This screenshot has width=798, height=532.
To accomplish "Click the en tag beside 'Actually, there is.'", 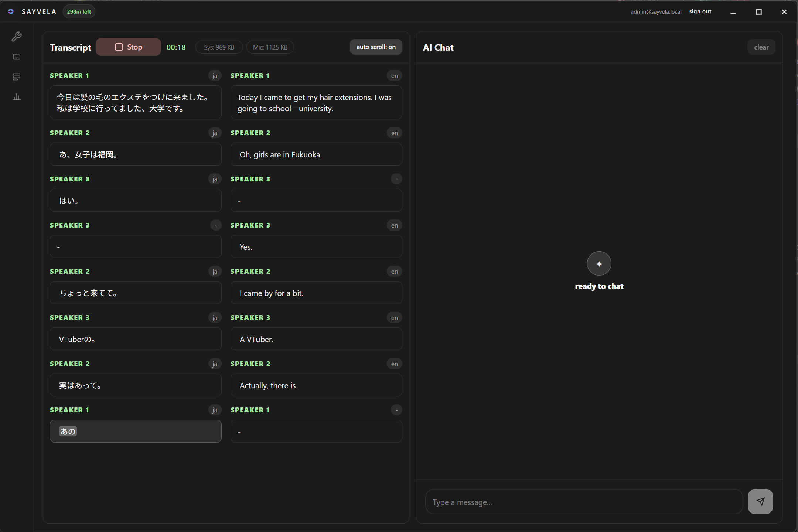I will [x=395, y=364].
